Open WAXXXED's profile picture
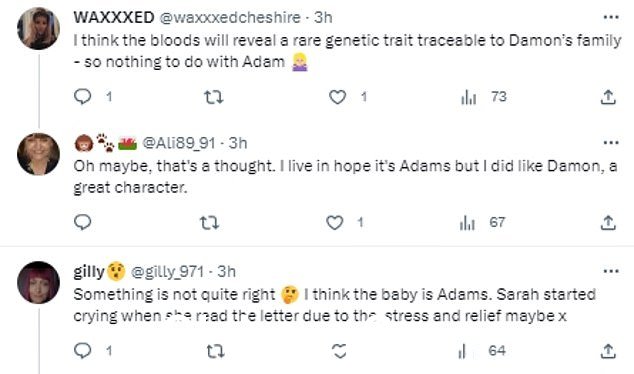Screen dimensions: 634x374 pyautogui.click(x=38, y=28)
